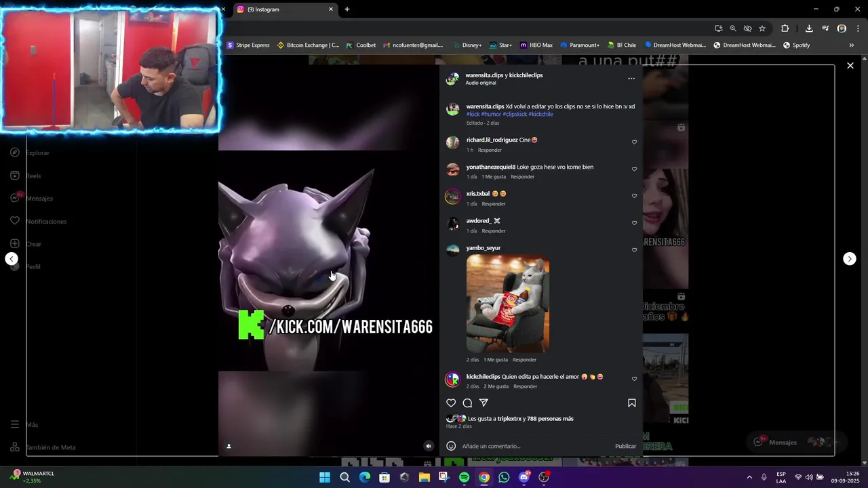Mute or unmute the reel audio
The width and height of the screenshot is (868, 488).
[428, 446]
